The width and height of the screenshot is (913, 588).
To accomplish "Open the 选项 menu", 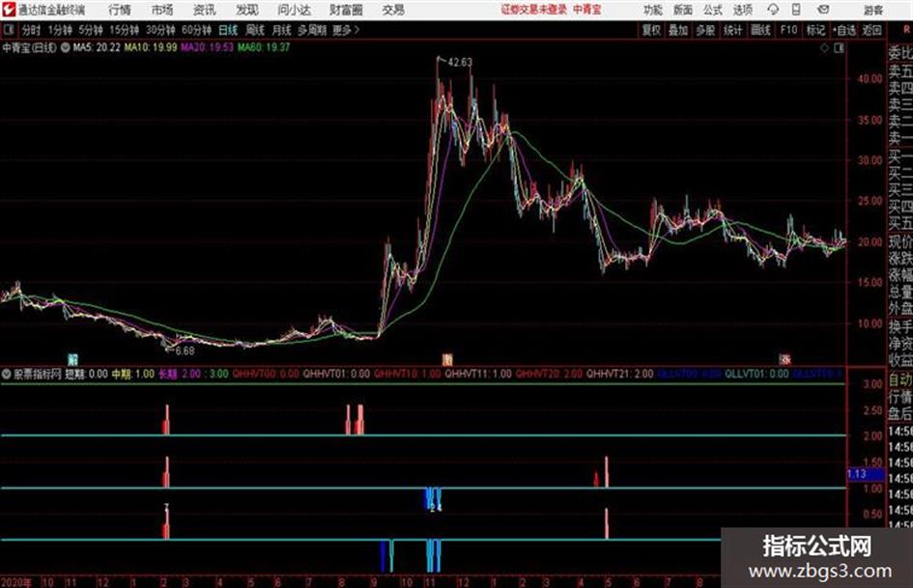I will coord(742,10).
